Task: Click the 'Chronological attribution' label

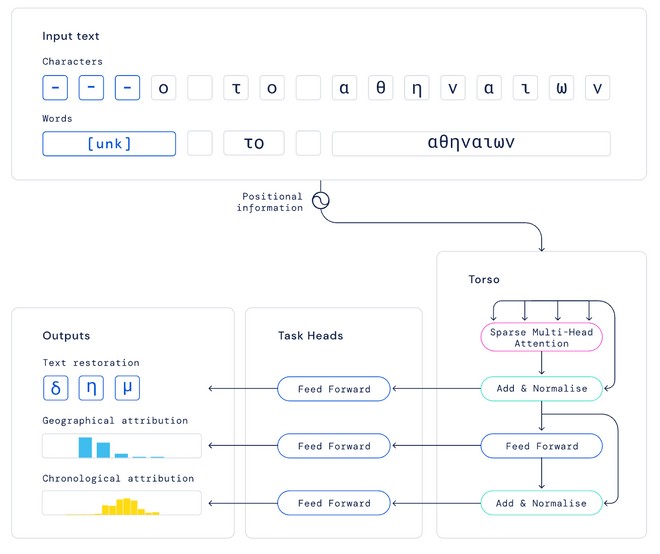Action: tap(118, 479)
